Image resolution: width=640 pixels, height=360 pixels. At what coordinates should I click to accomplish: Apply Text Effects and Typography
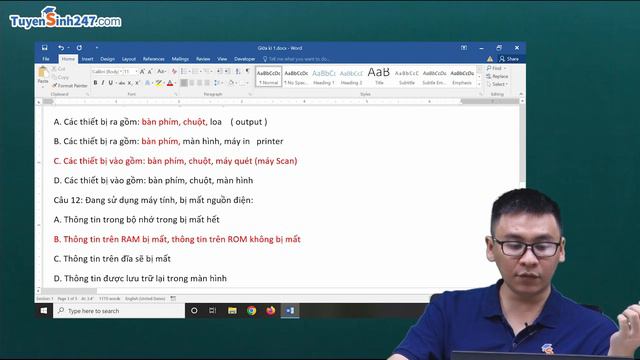pos(148,83)
